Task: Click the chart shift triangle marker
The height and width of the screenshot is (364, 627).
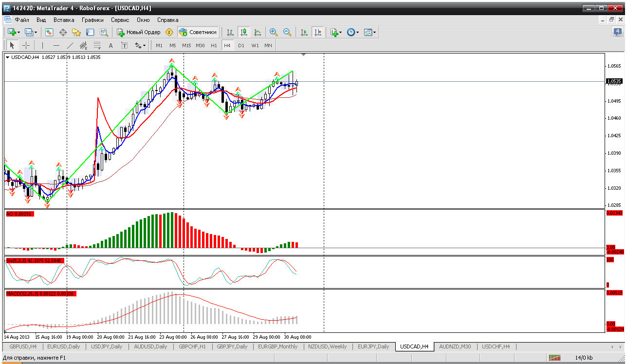Action: click(x=304, y=55)
